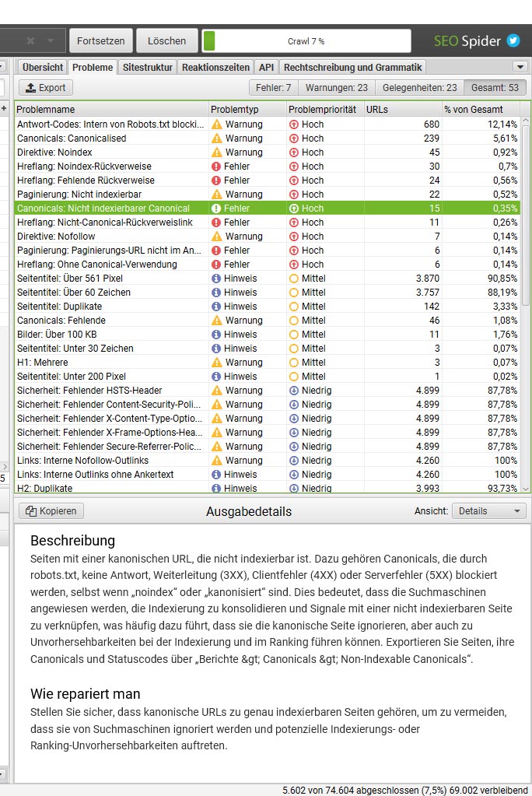
Task: Click the blue info icon for Seitentitel: Duplikate
Action: point(216,307)
